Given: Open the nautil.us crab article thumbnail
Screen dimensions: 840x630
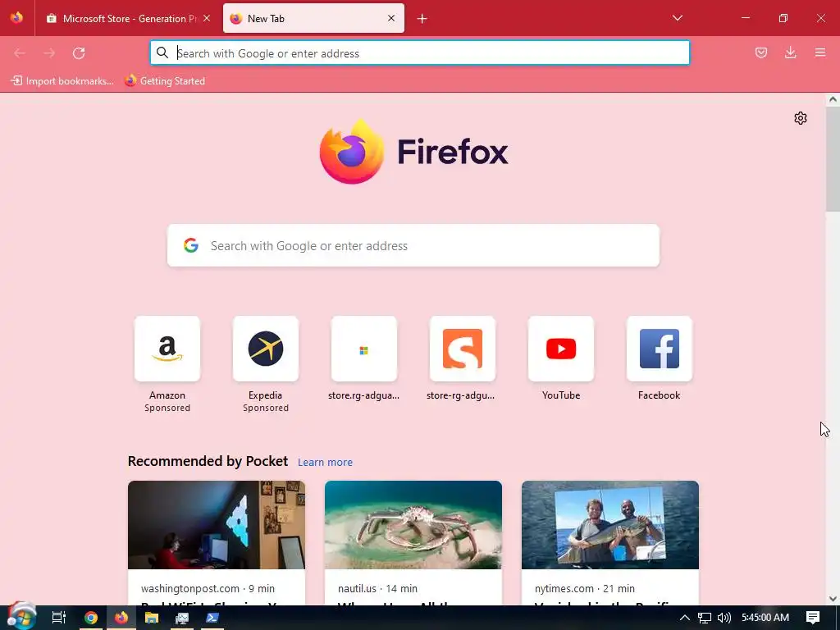Looking at the screenshot, I should pos(413,525).
